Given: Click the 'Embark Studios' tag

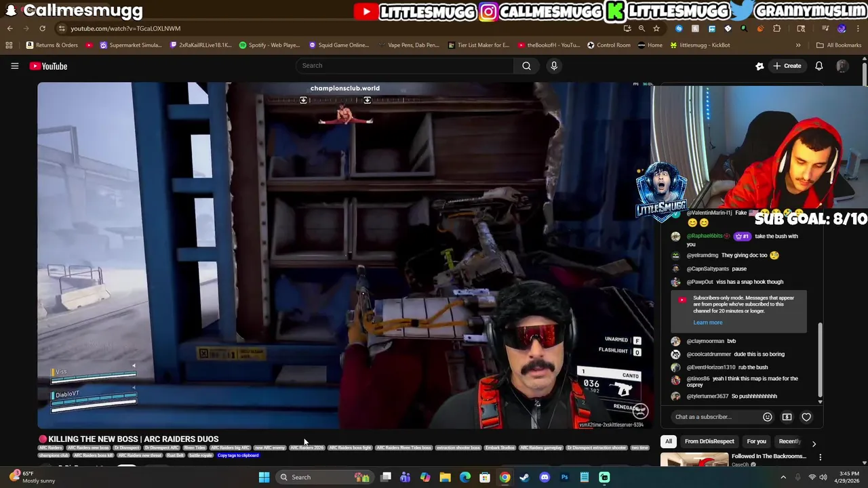Looking at the screenshot, I should click(x=500, y=448).
